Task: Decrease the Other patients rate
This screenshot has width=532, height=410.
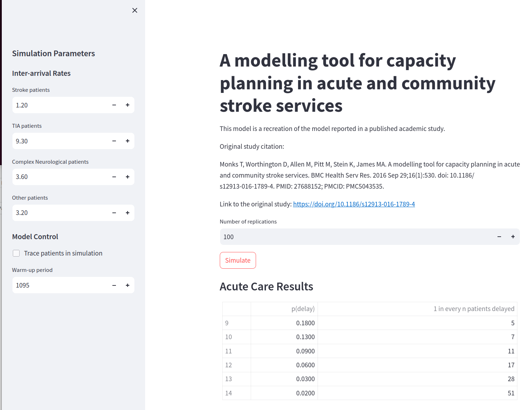Action: click(x=114, y=213)
